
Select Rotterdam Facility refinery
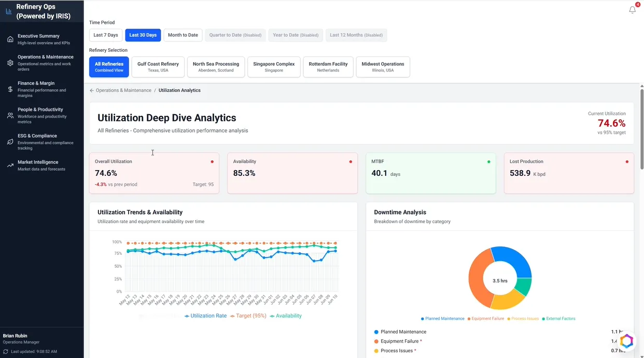click(328, 67)
